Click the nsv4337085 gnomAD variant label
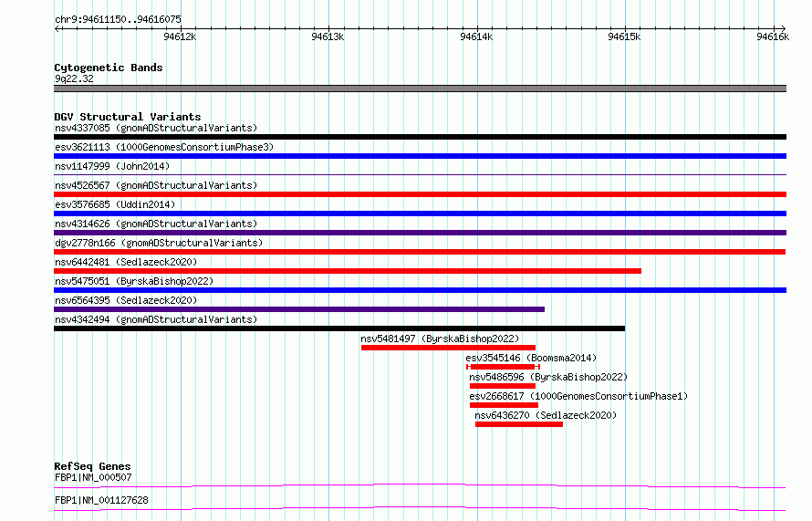Image resolution: width=812 pixels, height=521 pixels. pos(156,128)
